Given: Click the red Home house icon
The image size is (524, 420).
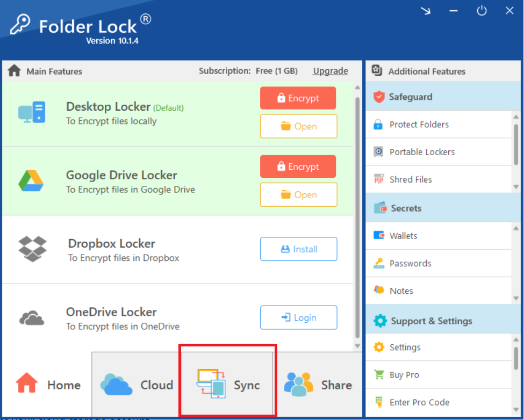Looking at the screenshot, I should (27, 382).
